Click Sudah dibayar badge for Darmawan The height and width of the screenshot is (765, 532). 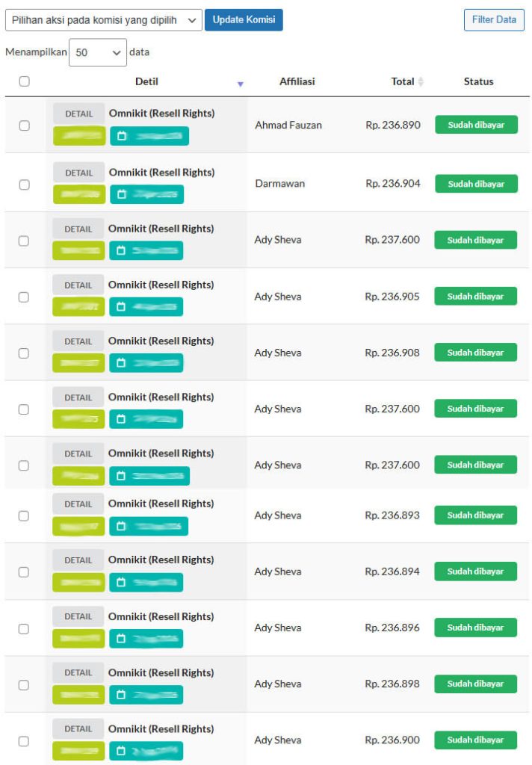[x=477, y=184]
